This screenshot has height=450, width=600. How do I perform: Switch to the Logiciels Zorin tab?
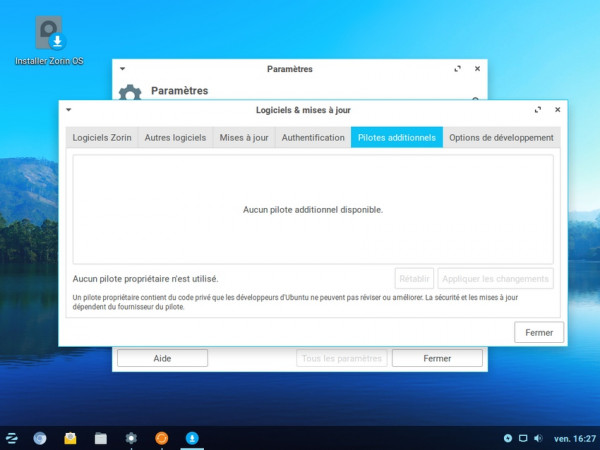click(102, 138)
